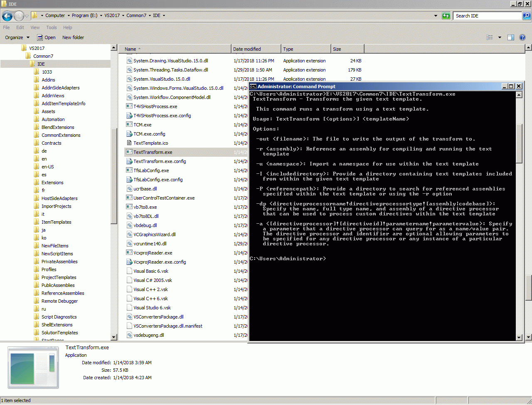Sort by the Name column header

coord(175,49)
